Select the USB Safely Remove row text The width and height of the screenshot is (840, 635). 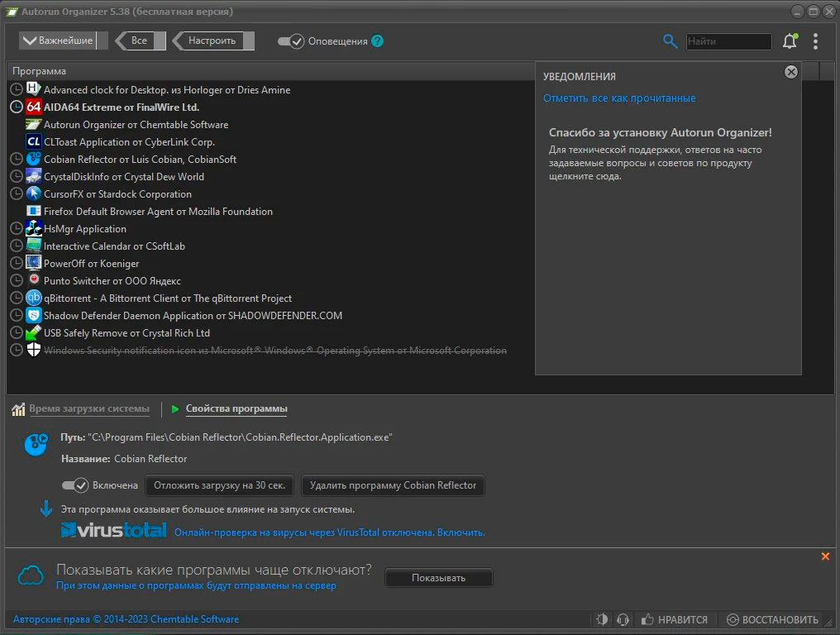tap(126, 332)
